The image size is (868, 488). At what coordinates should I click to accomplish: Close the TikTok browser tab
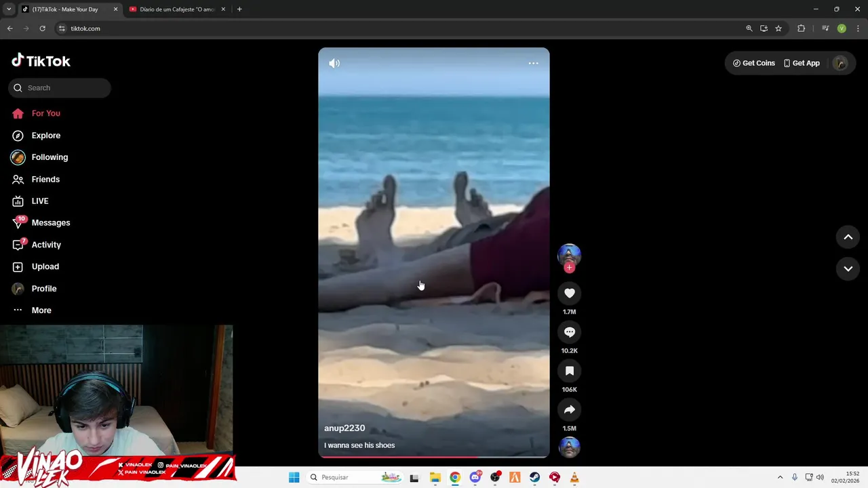coord(115,9)
